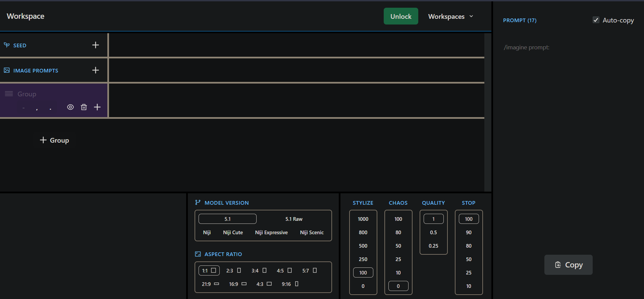Grab the Group drag handle icon
The height and width of the screenshot is (299, 644).
pos(9,94)
